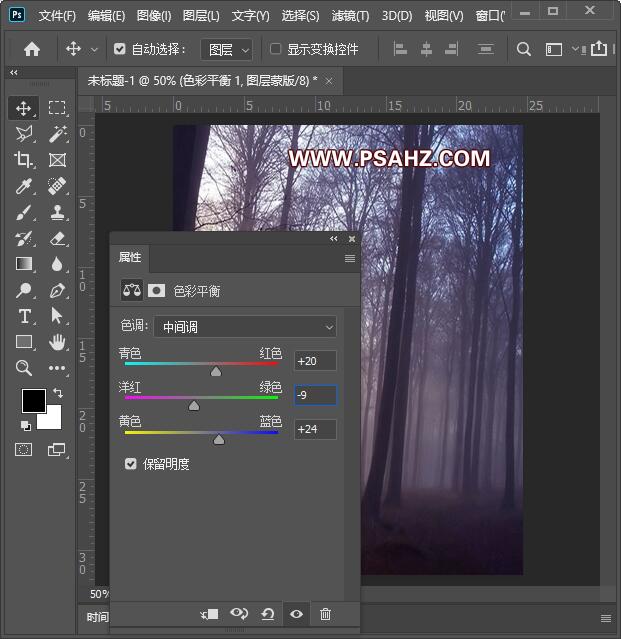
Task: Select the Path Selection tool
Action: tap(57, 316)
